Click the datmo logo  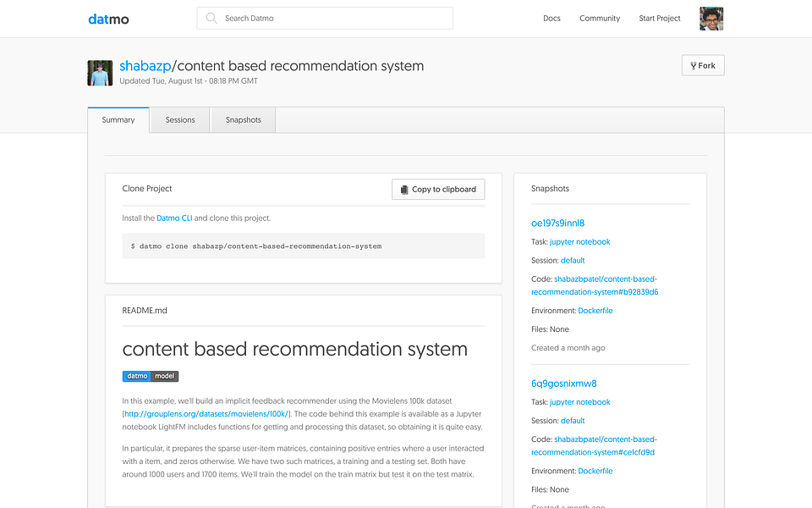pyautogui.click(x=108, y=19)
